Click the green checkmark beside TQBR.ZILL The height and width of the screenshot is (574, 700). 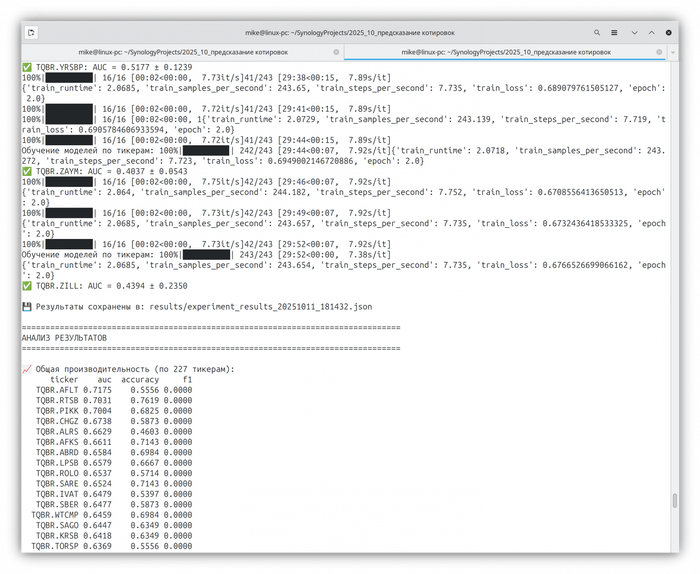pos(27,287)
